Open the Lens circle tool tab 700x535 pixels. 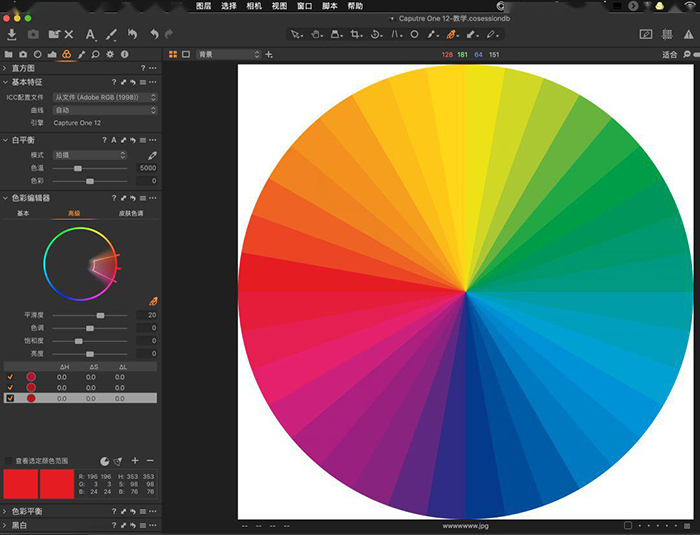pyautogui.click(x=38, y=54)
